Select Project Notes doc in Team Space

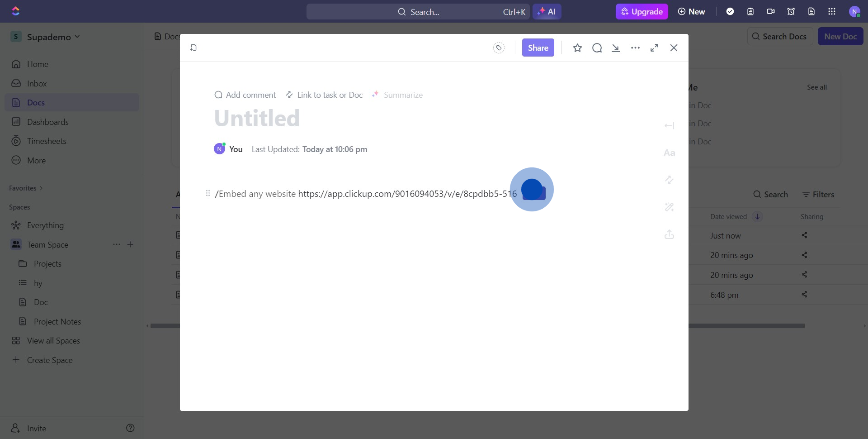coord(57,322)
